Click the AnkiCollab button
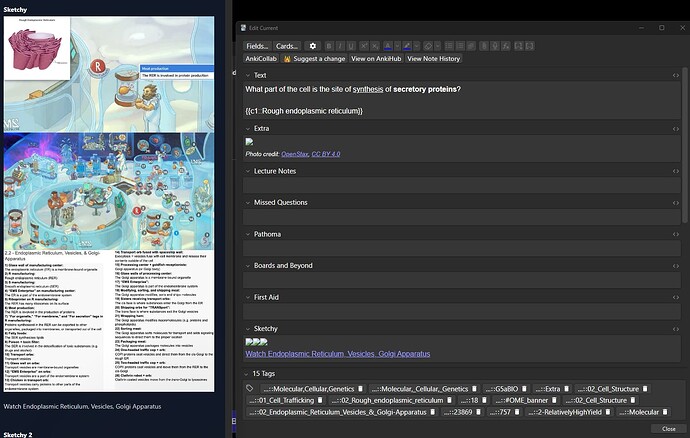Image resolution: width=690 pixels, height=438 pixels. [x=261, y=59]
